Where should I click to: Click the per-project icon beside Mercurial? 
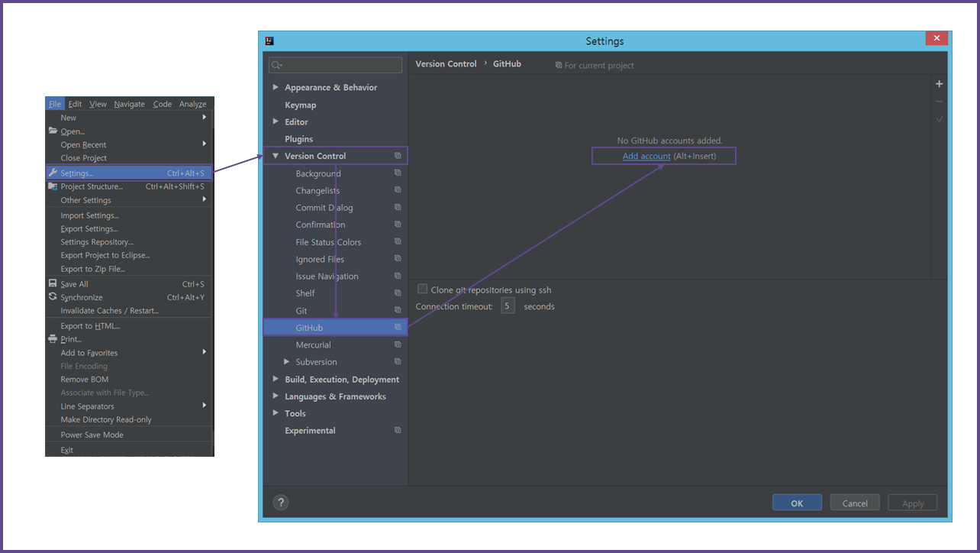pyautogui.click(x=398, y=344)
